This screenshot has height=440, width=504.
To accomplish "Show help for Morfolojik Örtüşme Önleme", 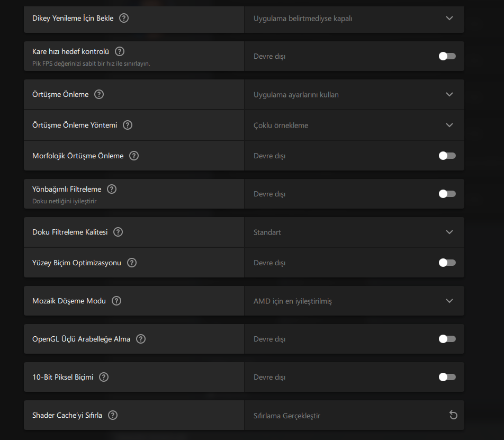I will [x=134, y=156].
